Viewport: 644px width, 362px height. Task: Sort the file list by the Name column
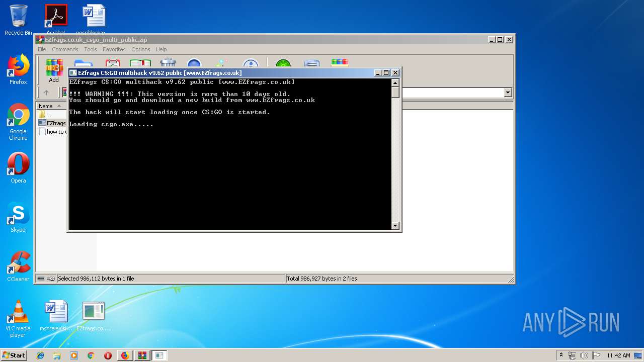(x=51, y=106)
